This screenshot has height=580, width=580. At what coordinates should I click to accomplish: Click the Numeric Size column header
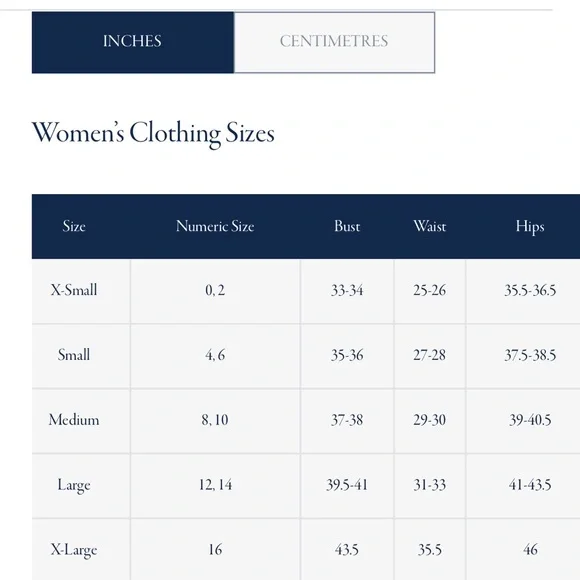coord(215,226)
